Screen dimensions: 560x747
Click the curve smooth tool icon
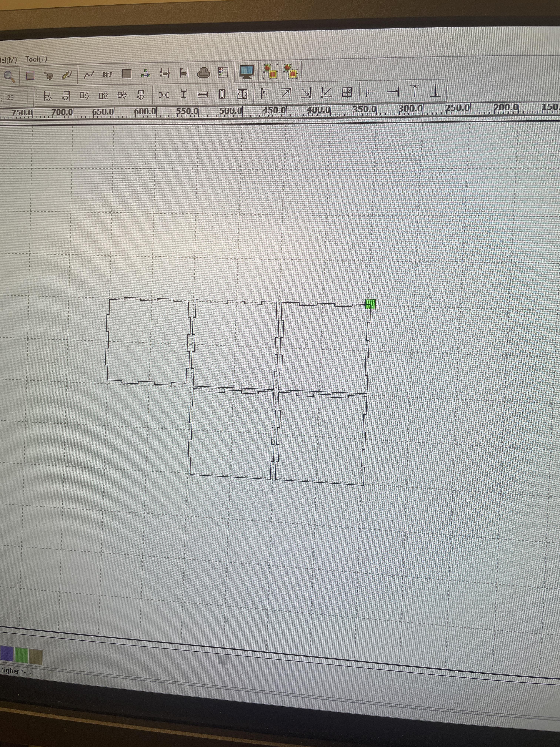pyautogui.click(x=89, y=75)
